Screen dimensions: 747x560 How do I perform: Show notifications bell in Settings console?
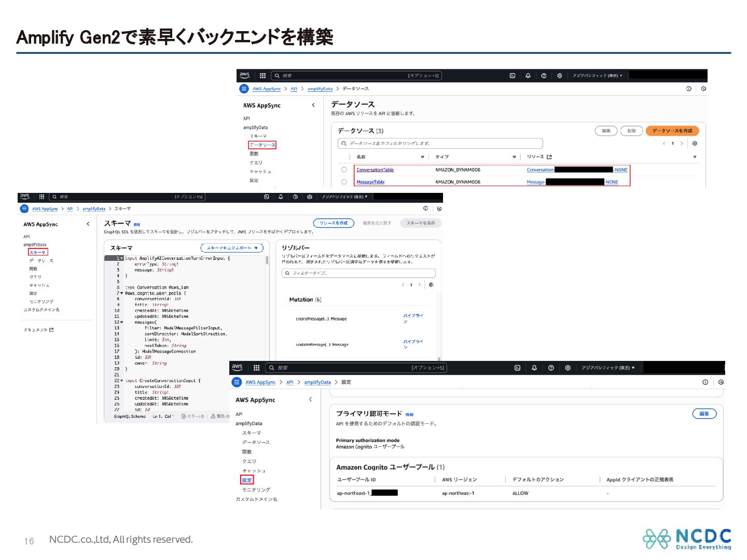click(x=534, y=368)
